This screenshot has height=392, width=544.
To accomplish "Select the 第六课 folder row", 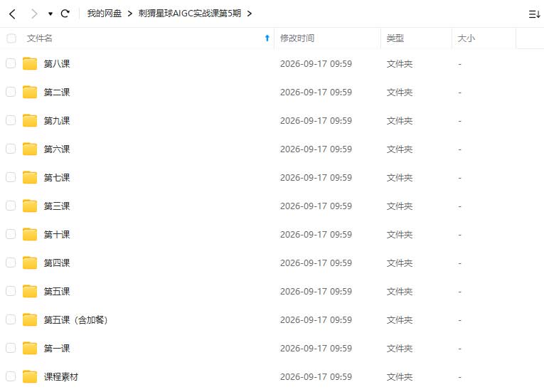I will pyautogui.click(x=272, y=149).
